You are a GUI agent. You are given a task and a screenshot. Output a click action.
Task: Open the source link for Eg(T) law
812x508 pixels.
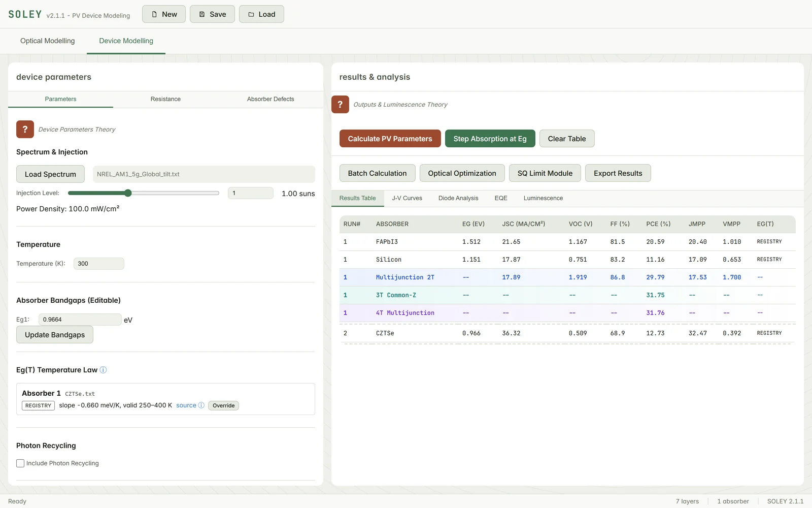pos(186,405)
